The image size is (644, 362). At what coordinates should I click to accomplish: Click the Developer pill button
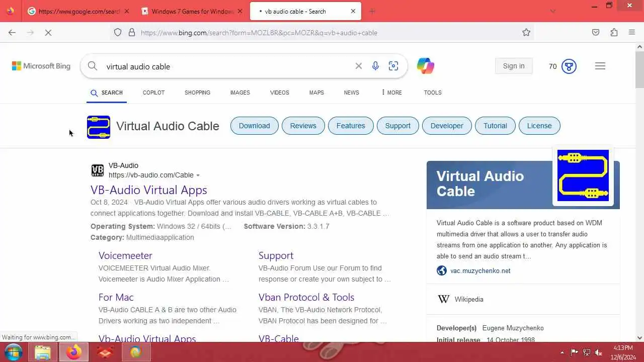pos(447,126)
